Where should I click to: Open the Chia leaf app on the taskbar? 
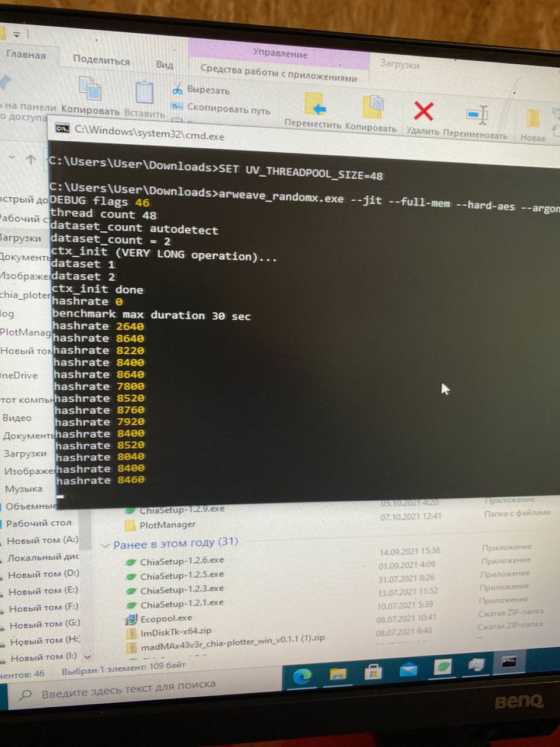[443, 666]
